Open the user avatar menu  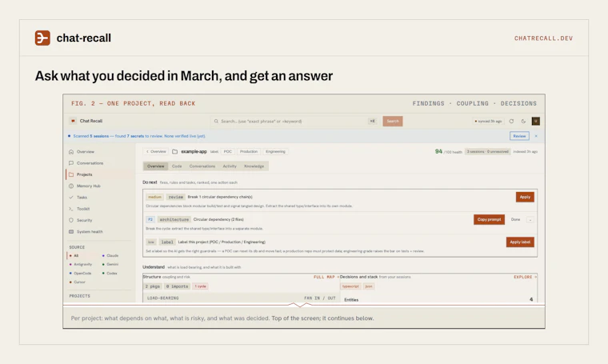535,122
